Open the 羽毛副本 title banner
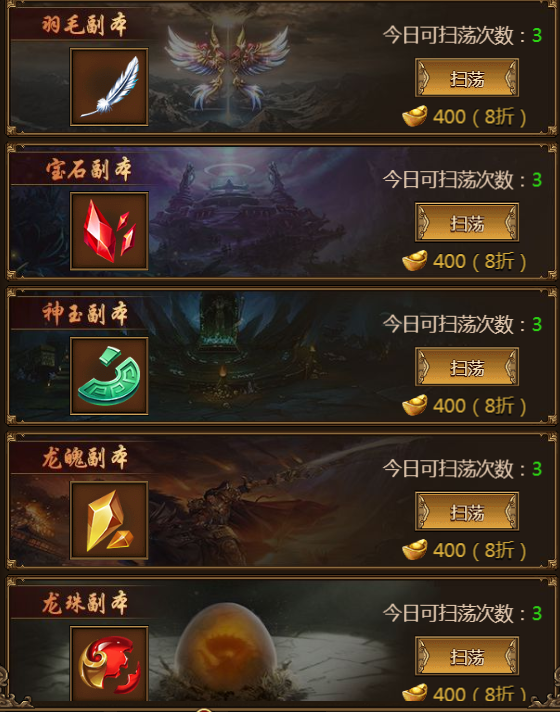The height and width of the screenshot is (712, 560). point(84,25)
